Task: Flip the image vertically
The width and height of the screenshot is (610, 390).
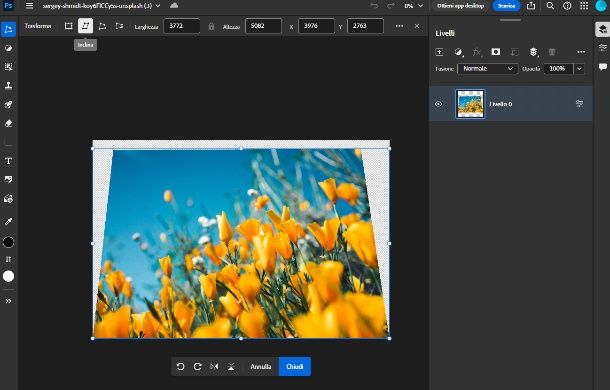Action: (x=231, y=367)
